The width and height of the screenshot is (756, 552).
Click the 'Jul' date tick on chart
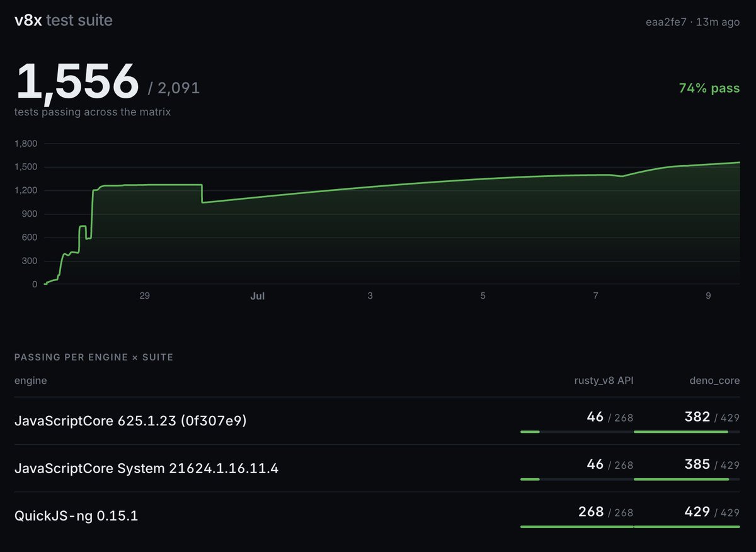tap(257, 296)
